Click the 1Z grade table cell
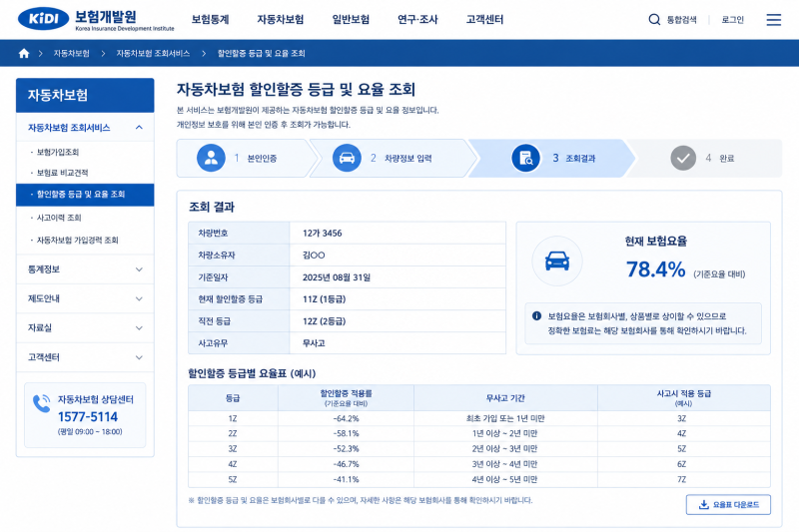799x532 pixels. 233,418
